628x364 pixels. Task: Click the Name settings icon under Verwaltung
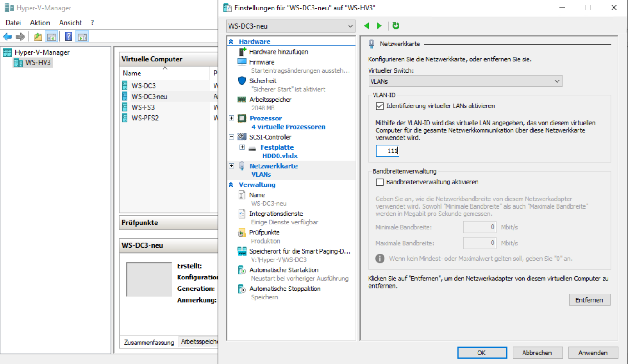242,195
